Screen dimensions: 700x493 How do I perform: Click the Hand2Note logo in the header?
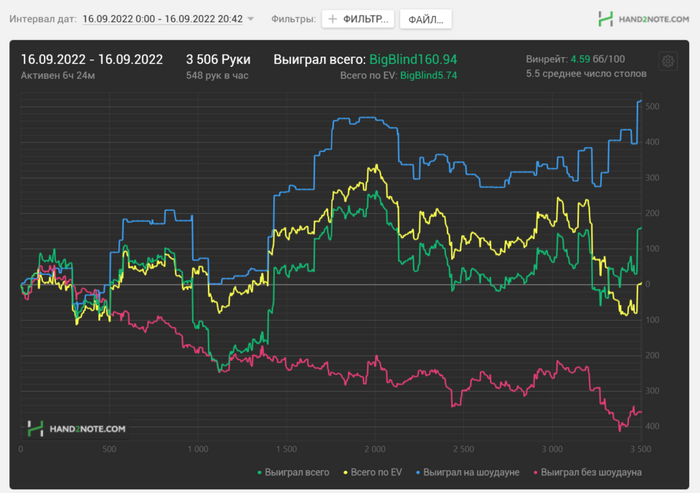coord(644,19)
